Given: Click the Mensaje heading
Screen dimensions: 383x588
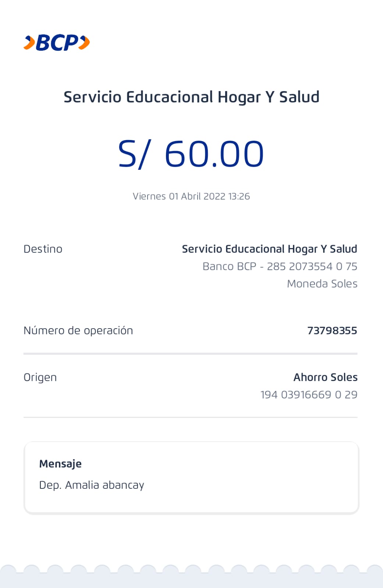Looking at the screenshot, I should (60, 464).
